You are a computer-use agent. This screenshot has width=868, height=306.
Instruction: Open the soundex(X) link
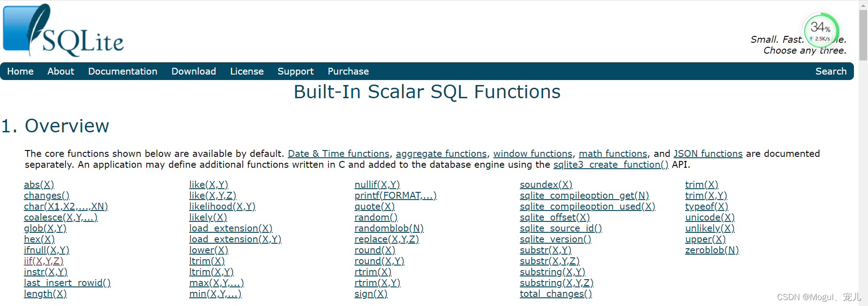pos(546,185)
